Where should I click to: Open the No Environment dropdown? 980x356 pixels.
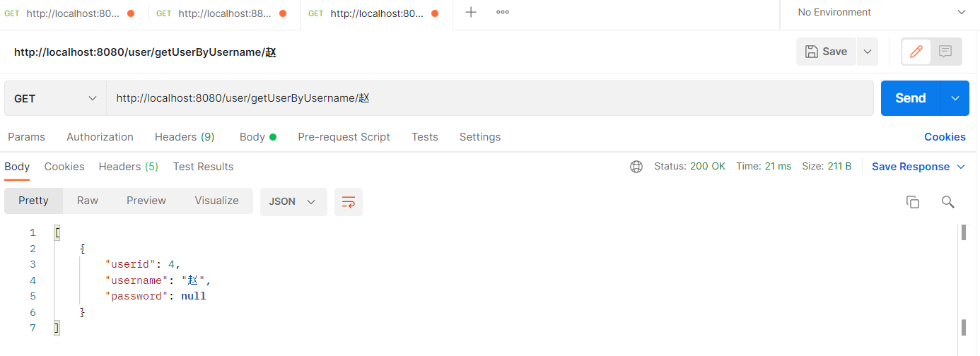[x=880, y=13]
